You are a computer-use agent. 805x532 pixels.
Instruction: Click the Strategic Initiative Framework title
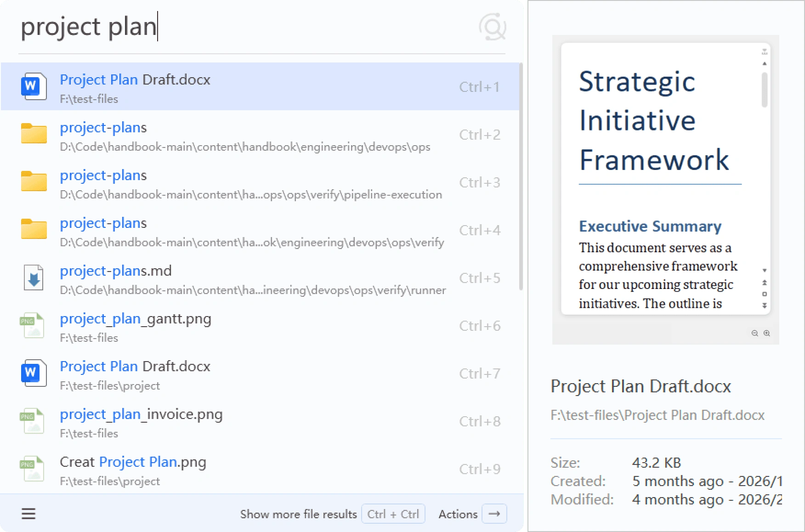coord(654,120)
